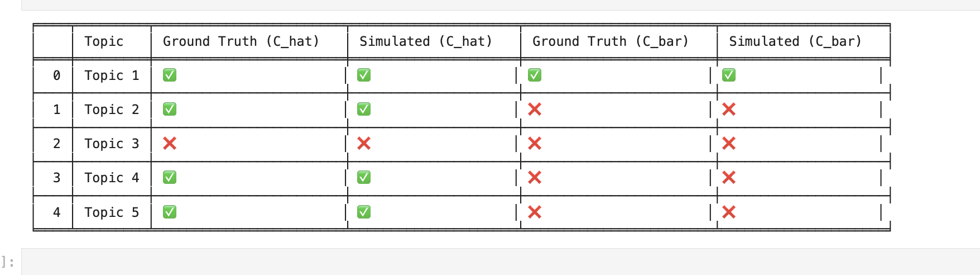Click row index 0 in the table

point(56,75)
